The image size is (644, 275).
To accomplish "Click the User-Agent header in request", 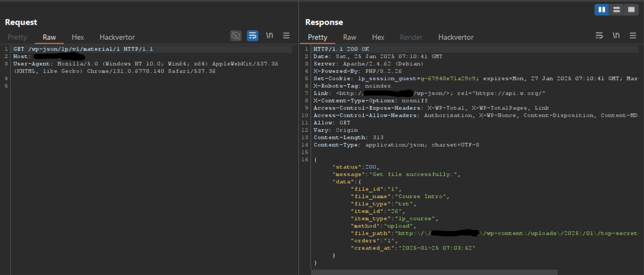I will tap(145, 67).
